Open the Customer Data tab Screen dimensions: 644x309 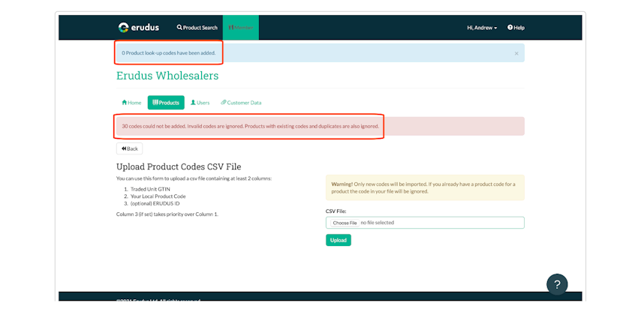pos(241,103)
